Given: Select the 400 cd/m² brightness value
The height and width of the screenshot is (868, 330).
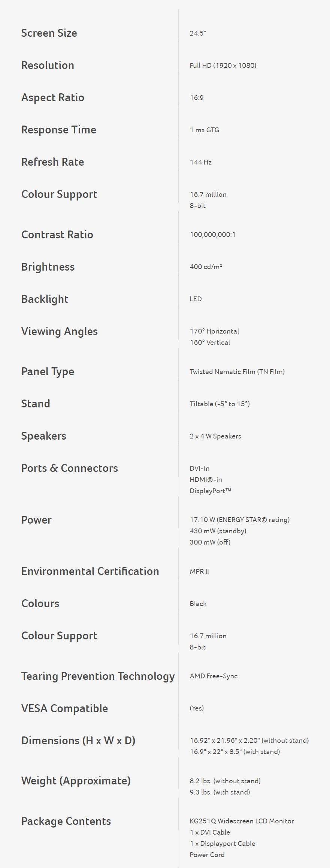Looking at the screenshot, I should (x=206, y=266).
